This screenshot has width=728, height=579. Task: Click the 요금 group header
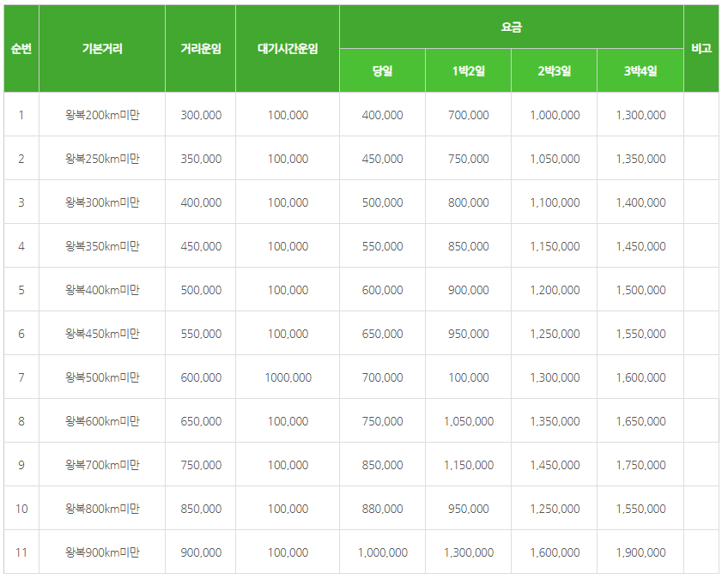[512, 27]
